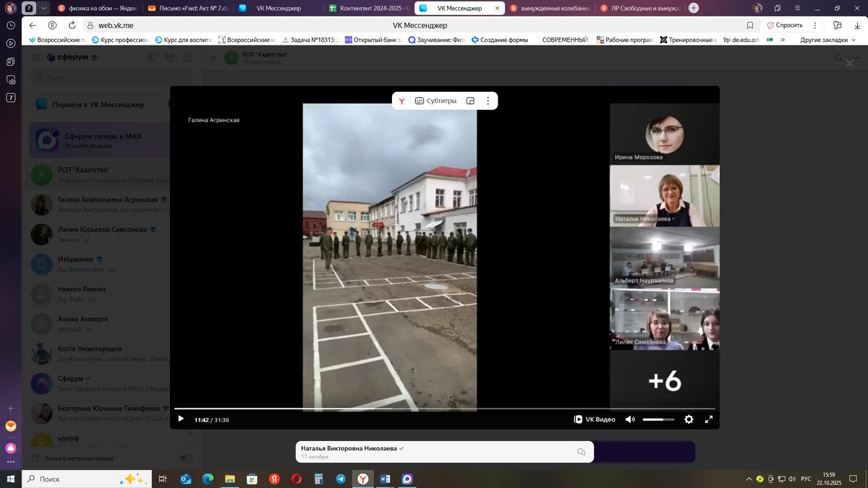Click the Yandex logo icon on video toolbar

(401, 101)
